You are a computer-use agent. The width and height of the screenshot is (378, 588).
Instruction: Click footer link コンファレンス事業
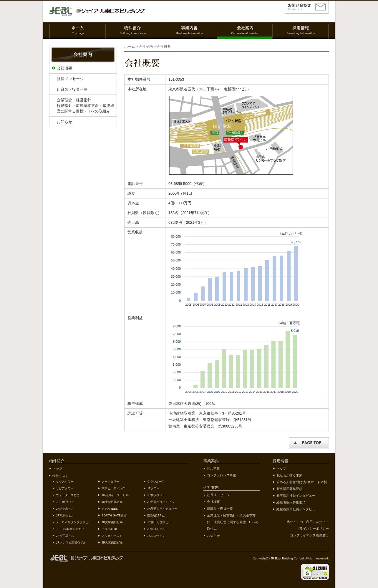(221, 476)
